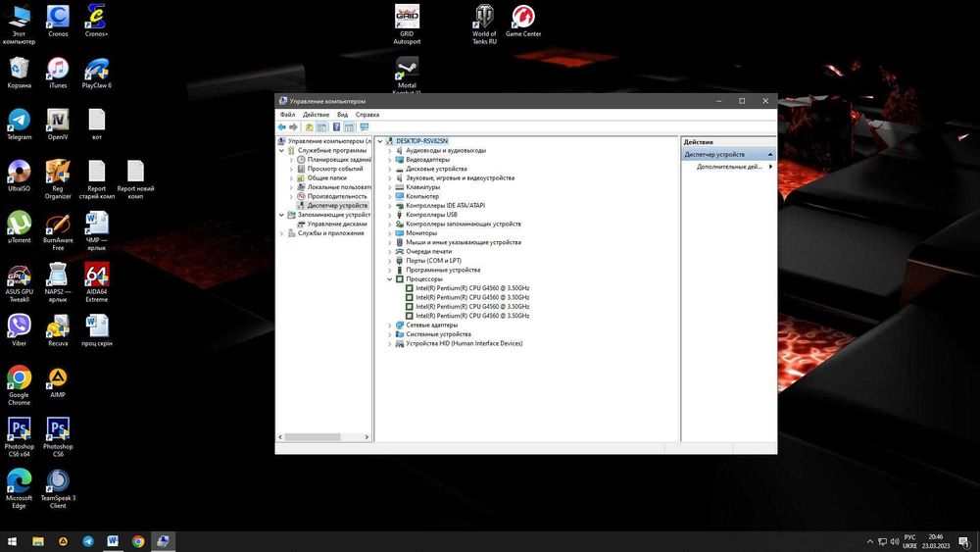This screenshot has height=552, width=980.
Task: Collapse the Диспетчер устройств actions section
Action: pyautogui.click(x=770, y=155)
